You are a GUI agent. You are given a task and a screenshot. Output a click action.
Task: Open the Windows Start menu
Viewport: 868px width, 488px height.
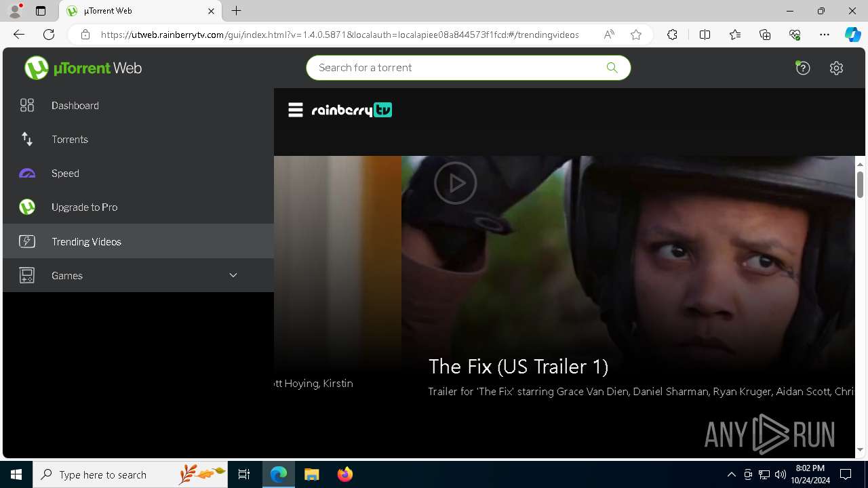[x=16, y=474]
